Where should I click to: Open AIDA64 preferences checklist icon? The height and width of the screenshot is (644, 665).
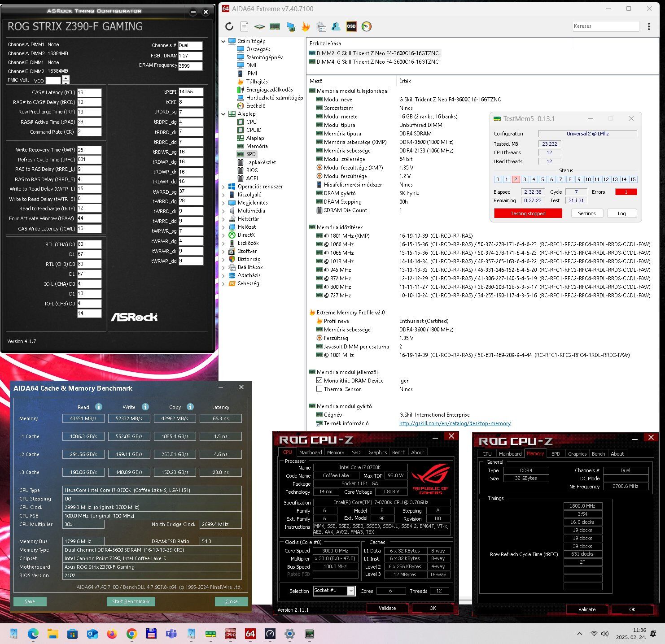pyautogui.click(x=321, y=26)
